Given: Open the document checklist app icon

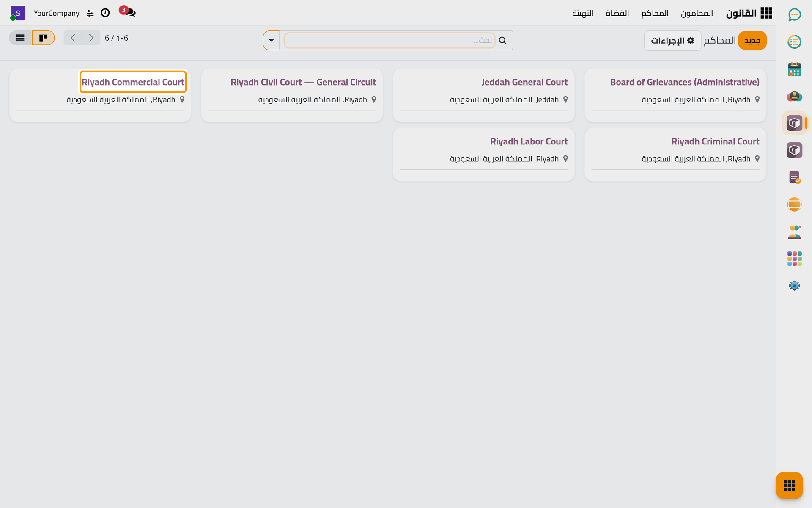Looking at the screenshot, I should 794,177.
